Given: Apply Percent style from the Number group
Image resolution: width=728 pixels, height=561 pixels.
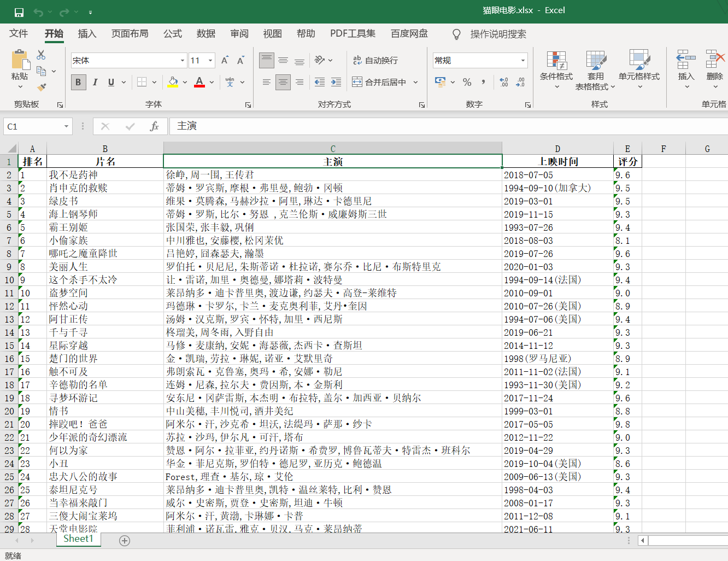Looking at the screenshot, I should 467,82.
